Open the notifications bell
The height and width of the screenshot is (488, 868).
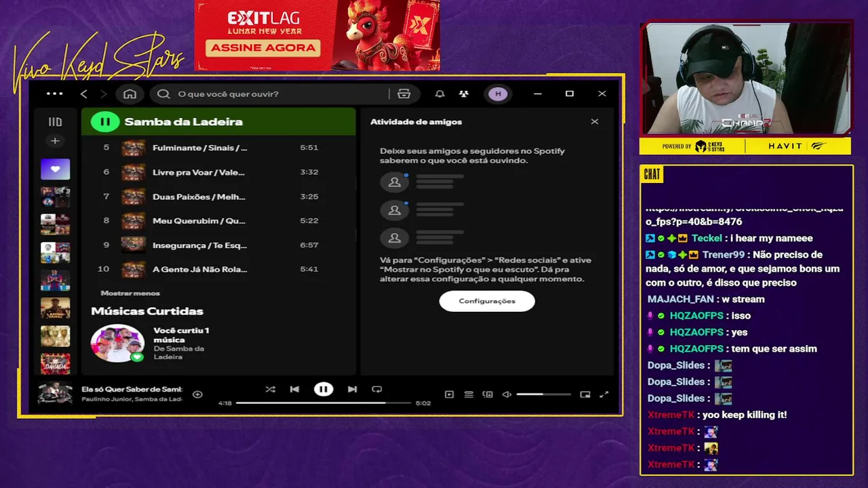pyautogui.click(x=440, y=94)
